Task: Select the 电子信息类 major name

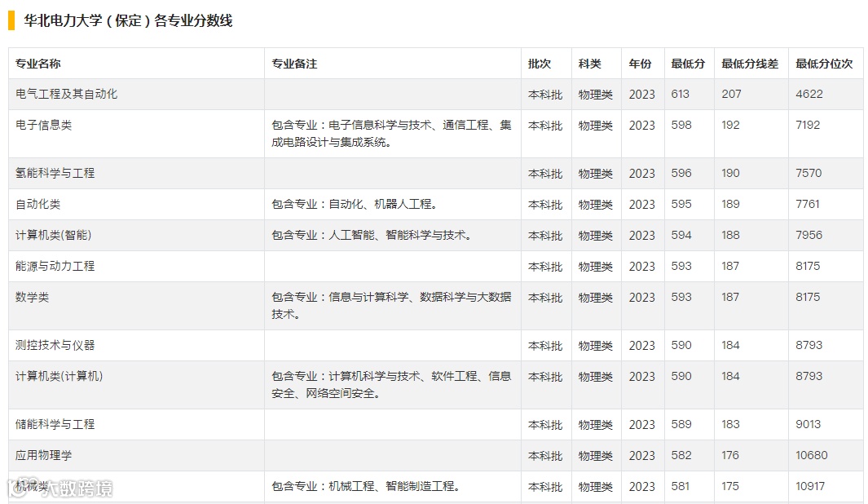Action: (x=44, y=125)
